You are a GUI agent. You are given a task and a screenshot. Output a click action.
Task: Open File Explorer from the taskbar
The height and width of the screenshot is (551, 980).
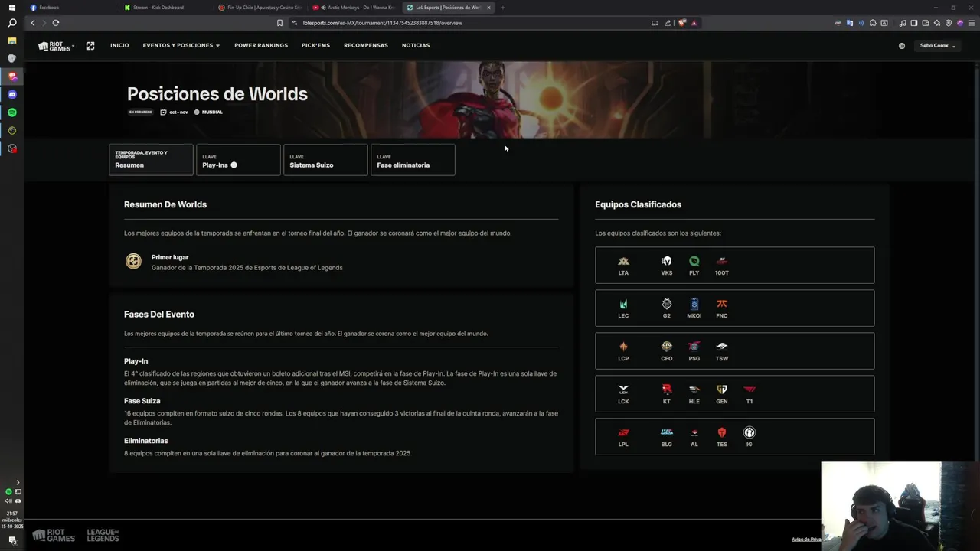11,41
